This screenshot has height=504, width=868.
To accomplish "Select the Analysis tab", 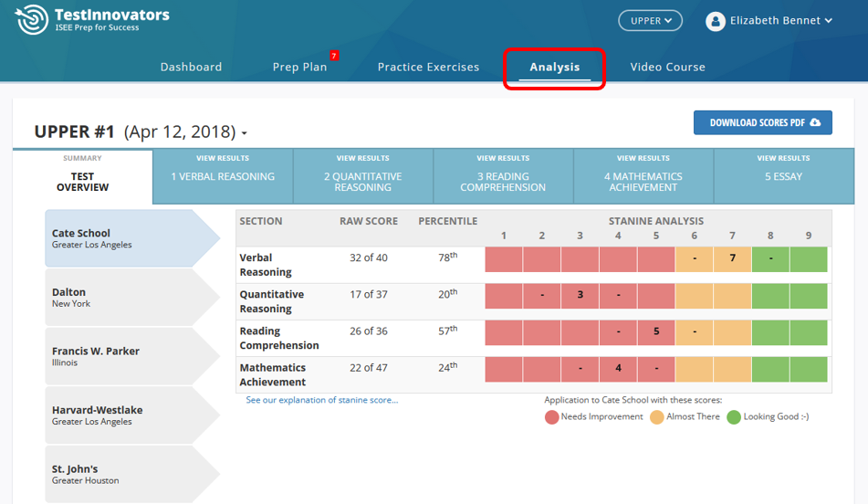I will [x=555, y=67].
